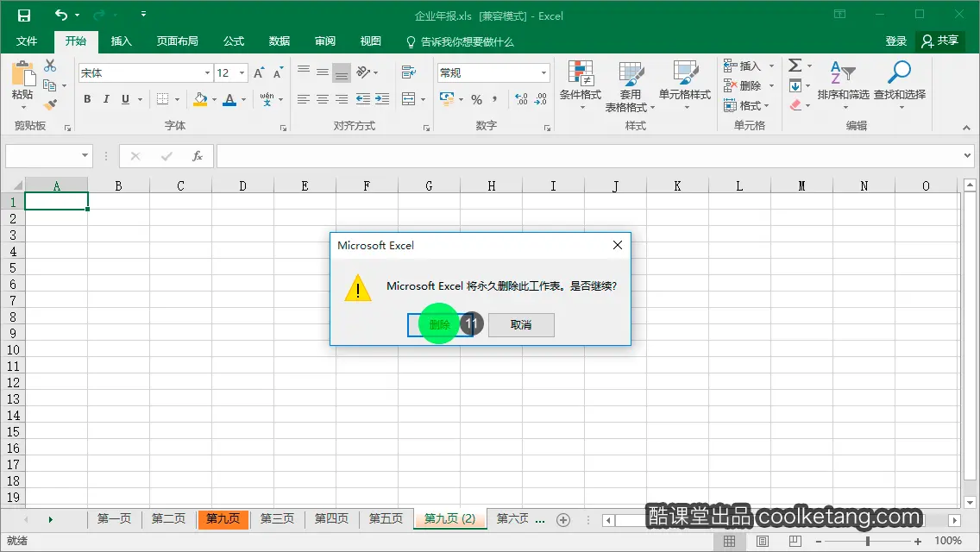
Task: Apply percent style with % icon
Action: (x=476, y=99)
